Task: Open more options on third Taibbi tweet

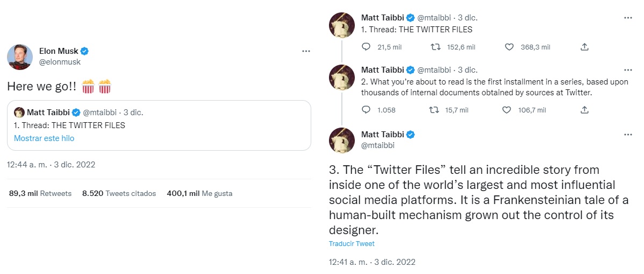Action: pos(628,134)
